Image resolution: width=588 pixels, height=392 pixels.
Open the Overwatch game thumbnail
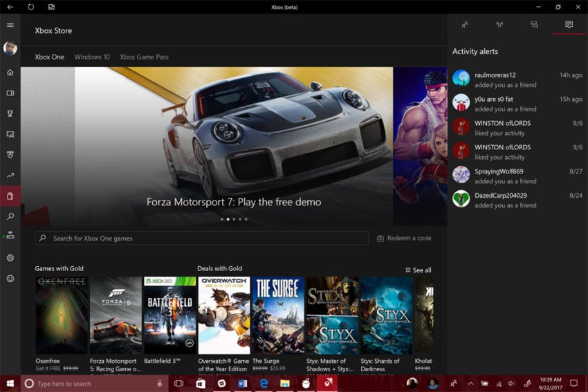(223, 315)
